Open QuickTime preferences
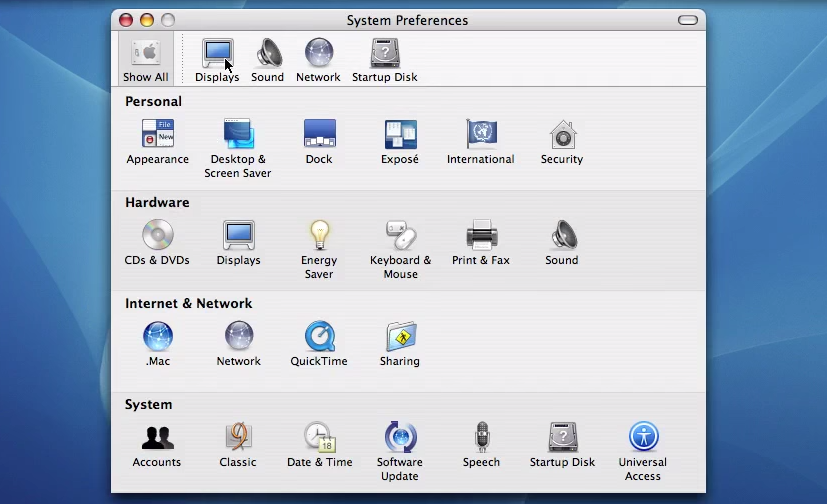 click(319, 337)
